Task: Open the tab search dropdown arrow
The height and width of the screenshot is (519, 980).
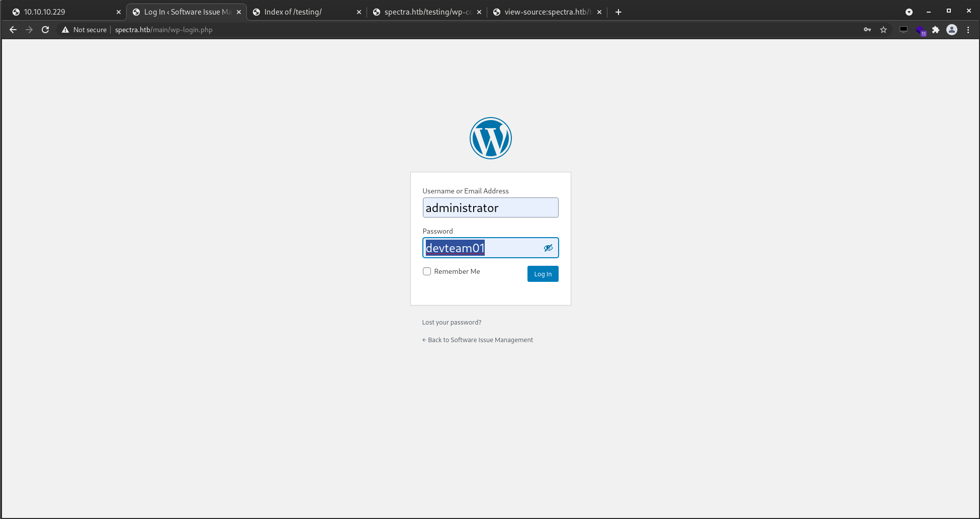Action: [909, 12]
